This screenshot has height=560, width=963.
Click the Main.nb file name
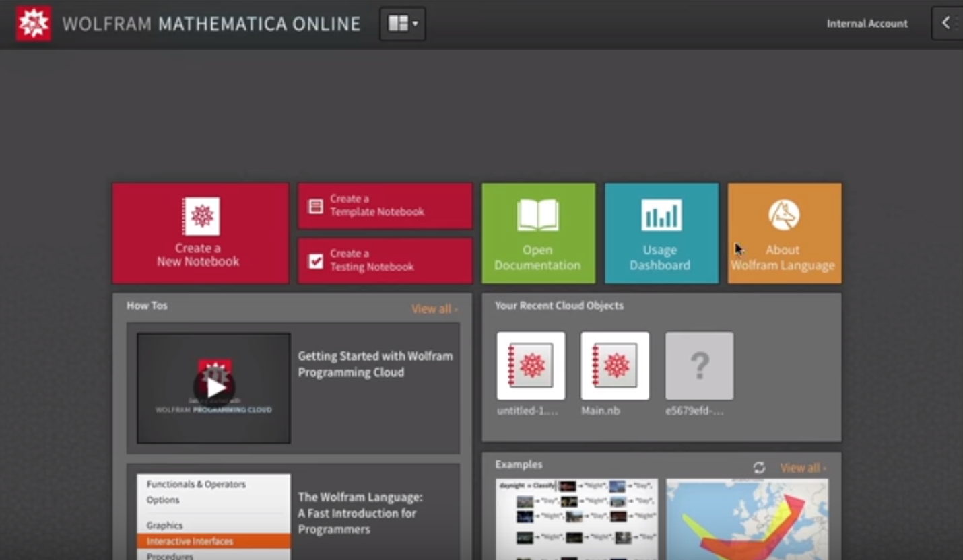click(601, 411)
